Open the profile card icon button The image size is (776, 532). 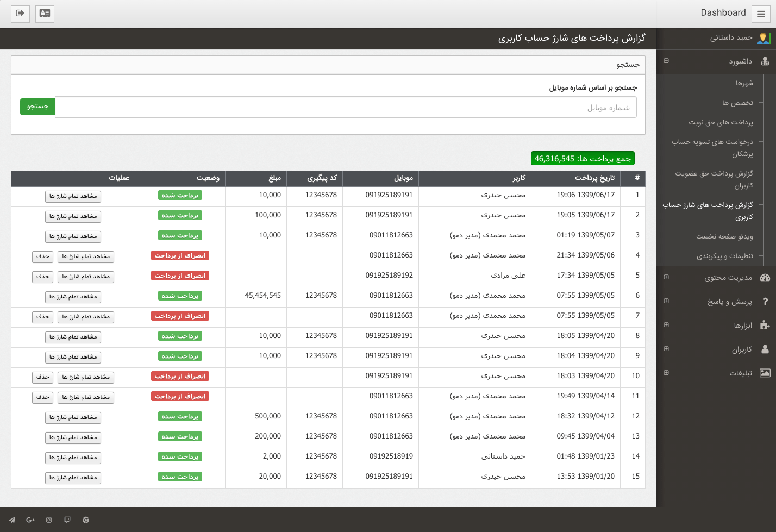point(45,14)
